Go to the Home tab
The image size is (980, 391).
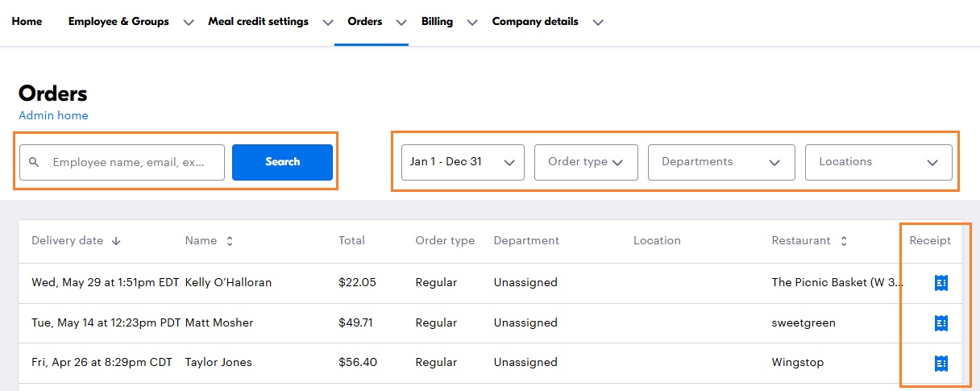tap(27, 22)
